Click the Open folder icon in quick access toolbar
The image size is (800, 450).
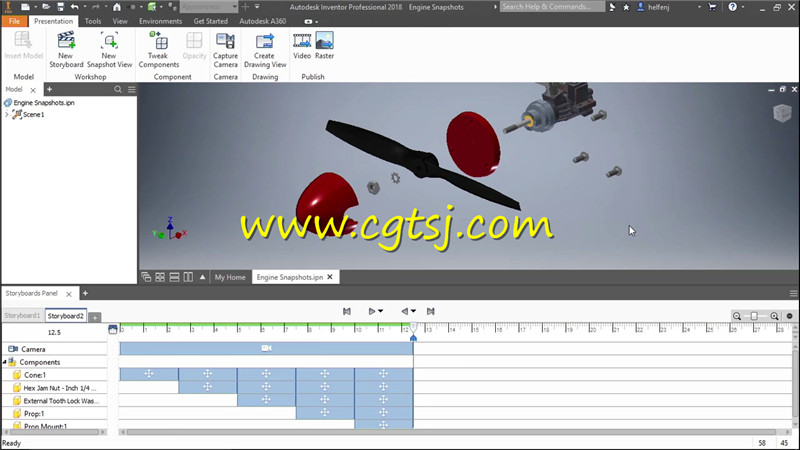46,7
